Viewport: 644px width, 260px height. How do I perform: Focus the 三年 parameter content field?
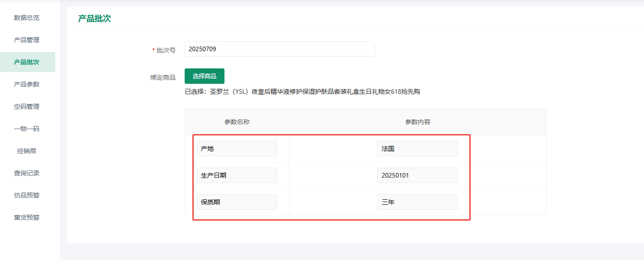417,202
